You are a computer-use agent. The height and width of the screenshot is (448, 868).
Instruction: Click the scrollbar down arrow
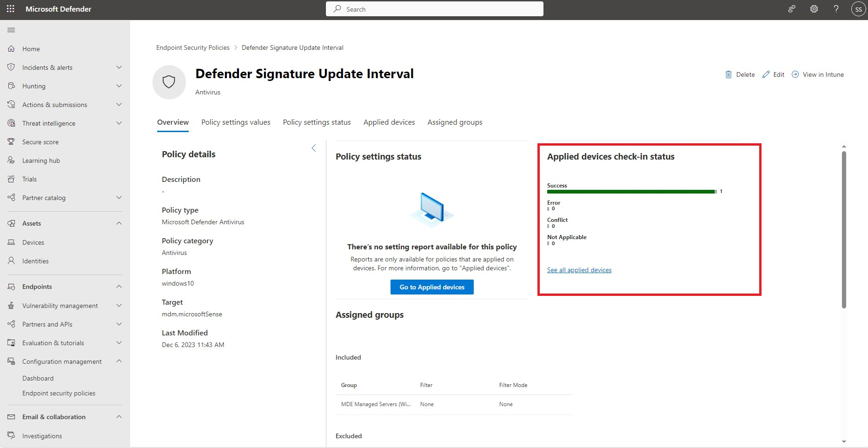coord(844,442)
